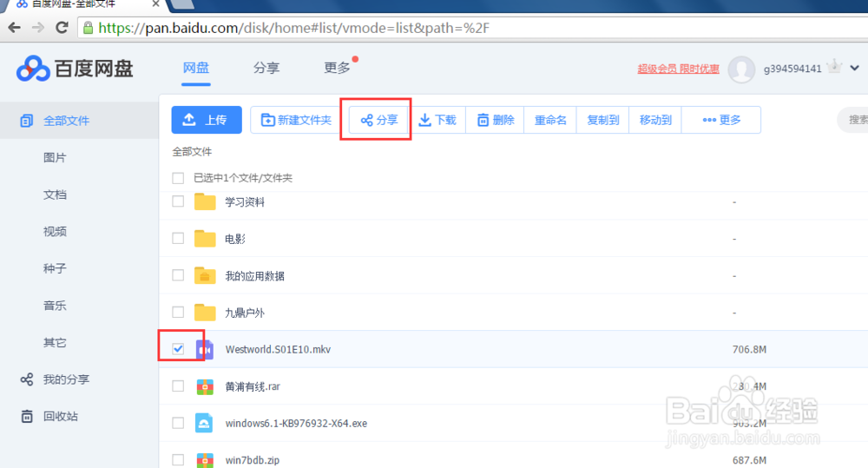Open the 我的应用数据 folder name
Screen dimensions: 868x468
click(x=254, y=276)
